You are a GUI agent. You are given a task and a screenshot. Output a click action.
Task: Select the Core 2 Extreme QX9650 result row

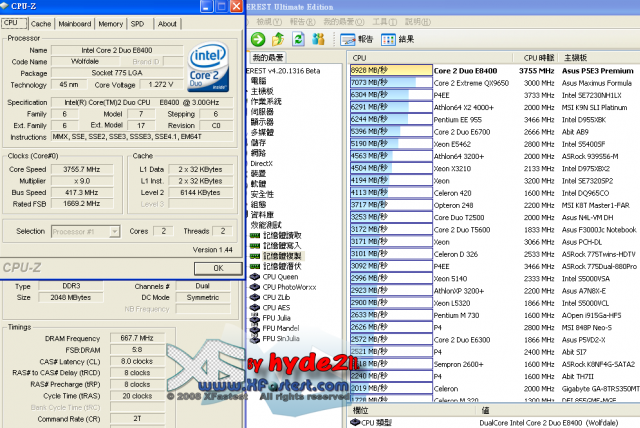tap(494, 83)
